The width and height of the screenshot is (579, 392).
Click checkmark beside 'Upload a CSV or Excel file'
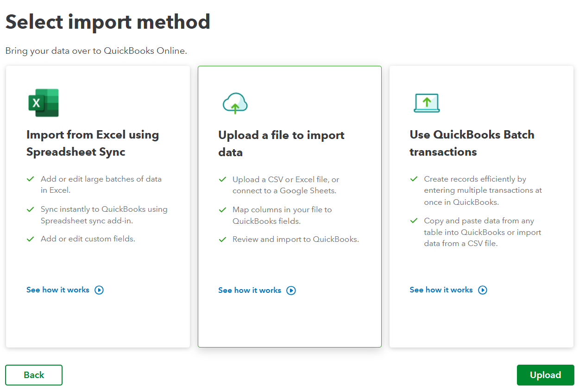[x=222, y=179]
